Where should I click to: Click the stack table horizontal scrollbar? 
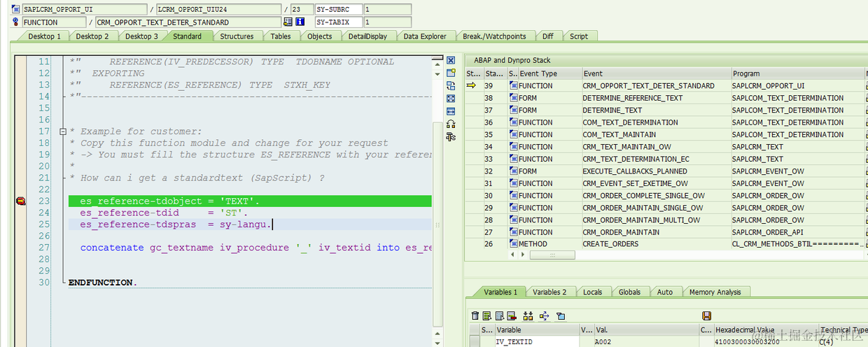pyautogui.click(x=552, y=255)
